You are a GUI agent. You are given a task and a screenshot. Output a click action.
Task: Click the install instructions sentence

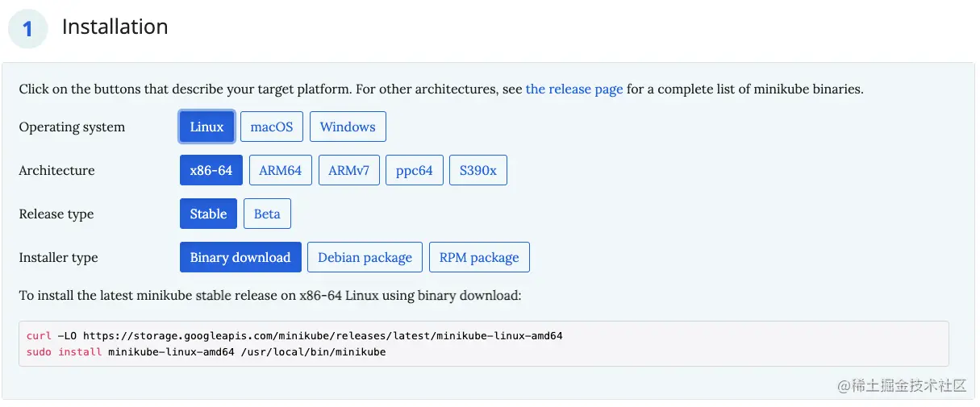pos(270,296)
